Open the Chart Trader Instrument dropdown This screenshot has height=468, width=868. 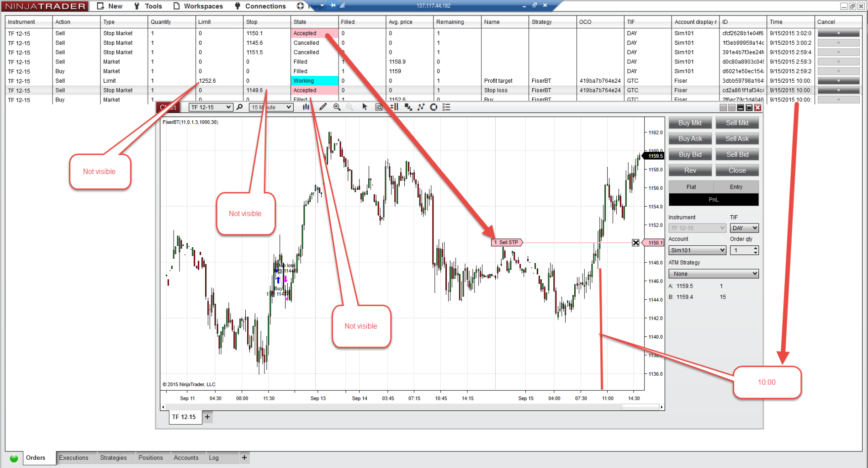pyautogui.click(x=697, y=228)
